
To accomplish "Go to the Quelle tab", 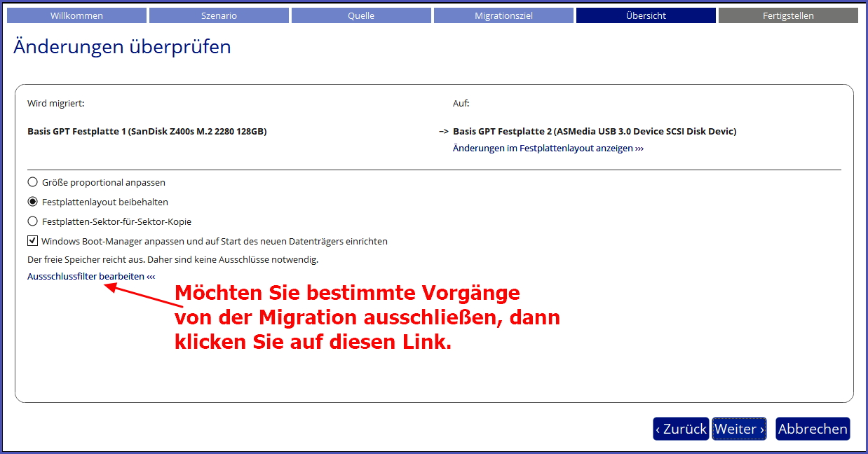I will coord(361,15).
